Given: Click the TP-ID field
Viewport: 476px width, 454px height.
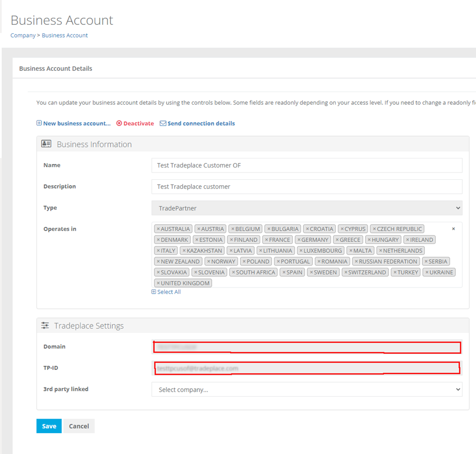Looking at the screenshot, I should pos(306,368).
